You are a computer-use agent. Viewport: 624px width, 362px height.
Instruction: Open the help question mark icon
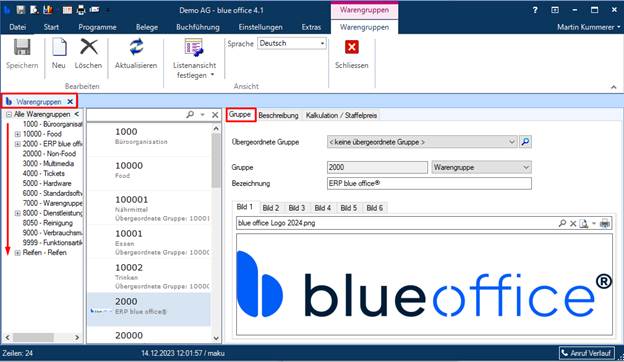point(535,10)
